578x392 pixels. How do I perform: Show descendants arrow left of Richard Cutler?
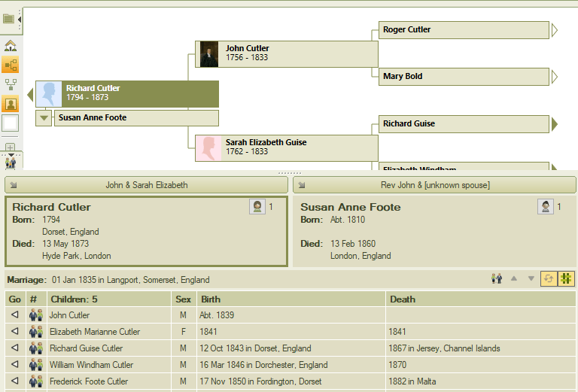[29, 94]
